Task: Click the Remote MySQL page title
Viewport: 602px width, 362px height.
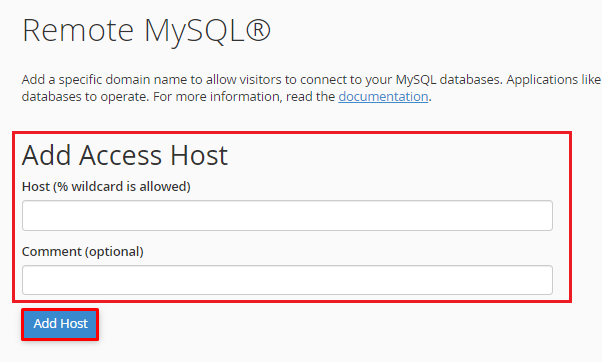Action: [146, 30]
